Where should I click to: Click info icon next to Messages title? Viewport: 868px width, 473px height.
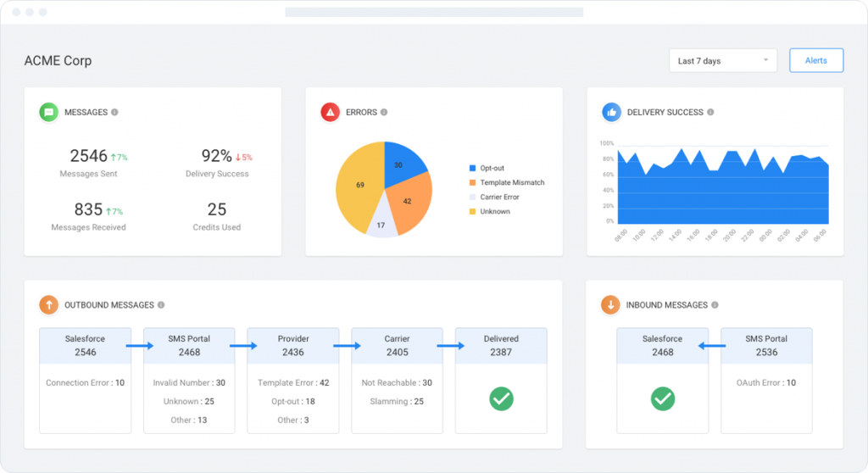pos(114,112)
